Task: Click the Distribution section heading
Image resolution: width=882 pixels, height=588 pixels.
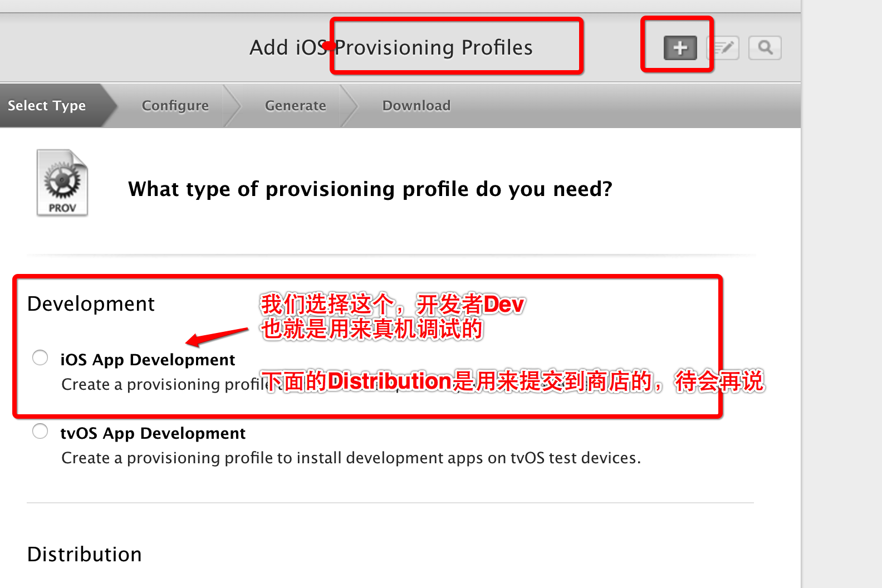Action: tap(85, 555)
